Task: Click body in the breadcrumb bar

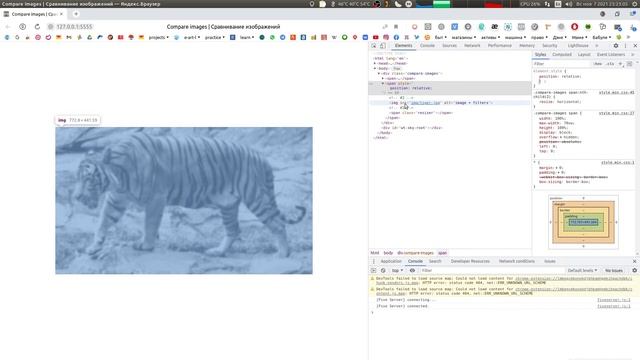Action: (x=388, y=253)
